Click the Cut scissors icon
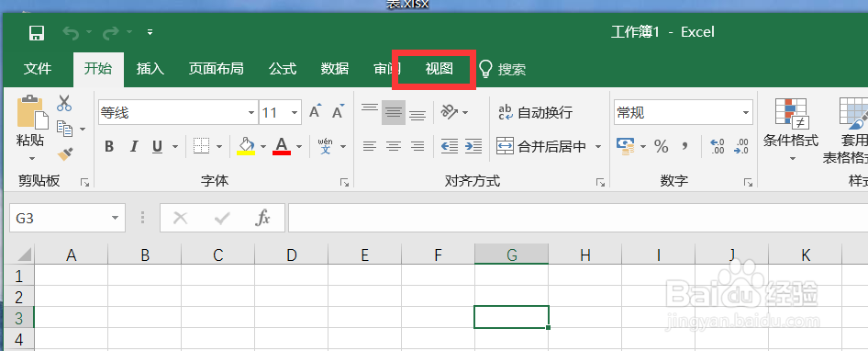868x351 pixels. pyautogui.click(x=64, y=103)
